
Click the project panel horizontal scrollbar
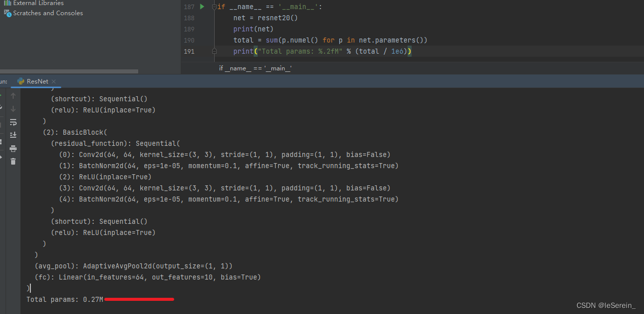69,71
